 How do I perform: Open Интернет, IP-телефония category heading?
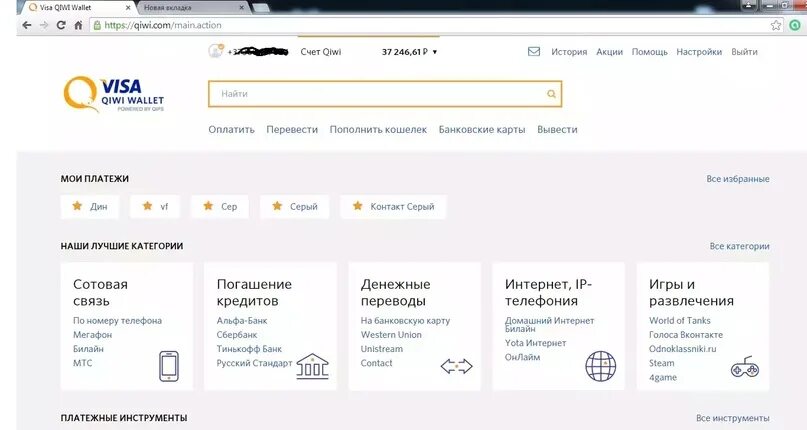point(548,292)
